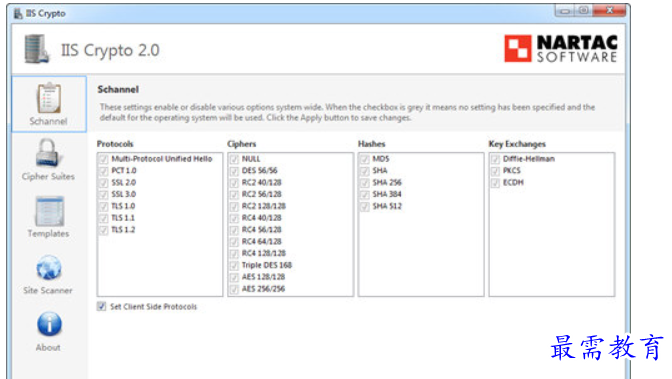The image size is (672, 379).
Task: Toggle the RC4 56/128 cipher checkbox
Action: pyautogui.click(x=234, y=230)
